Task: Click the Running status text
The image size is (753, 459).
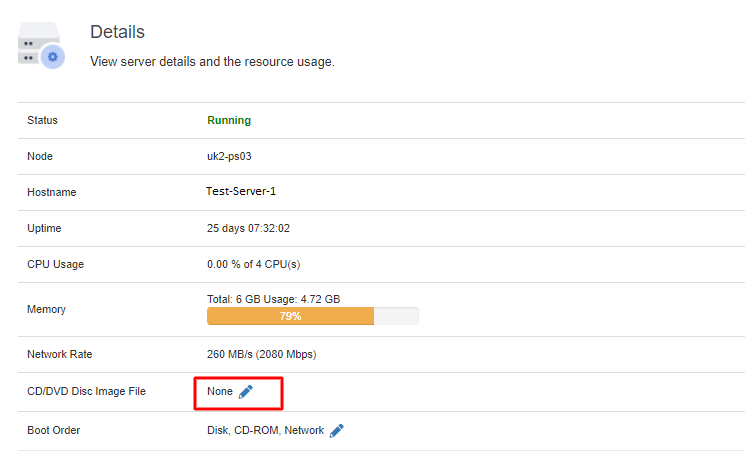Action: [x=229, y=120]
